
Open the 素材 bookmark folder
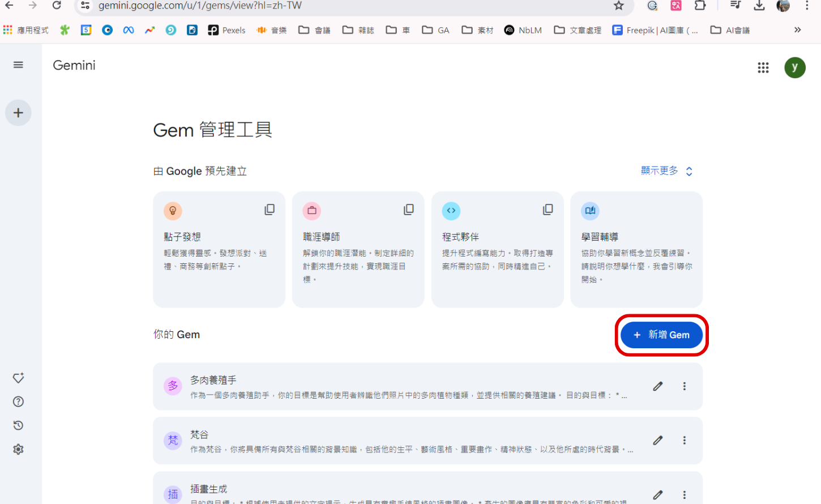[x=477, y=30]
